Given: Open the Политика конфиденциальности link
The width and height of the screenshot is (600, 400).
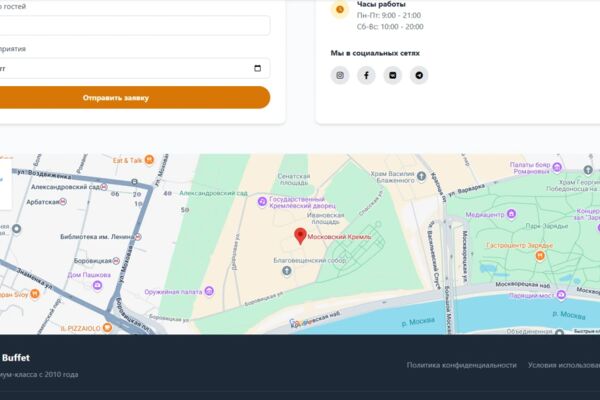Looking at the screenshot, I should [x=461, y=365].
